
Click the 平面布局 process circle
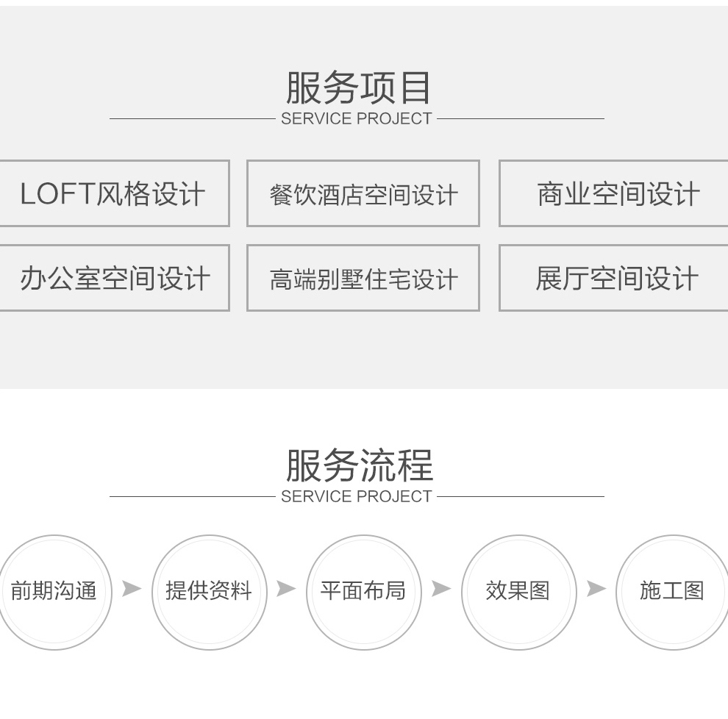pyautogui.click(x=364, y=593)
